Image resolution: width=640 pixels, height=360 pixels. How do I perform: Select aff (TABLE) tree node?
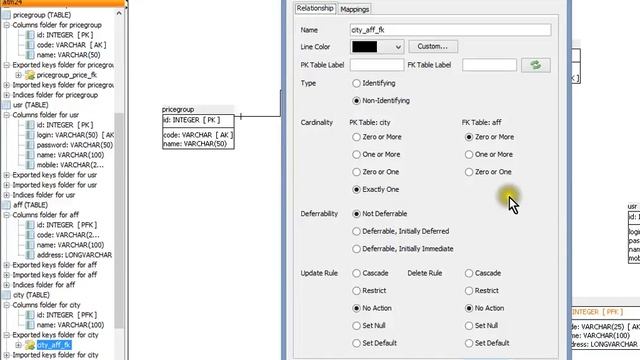tap(30, 205)
